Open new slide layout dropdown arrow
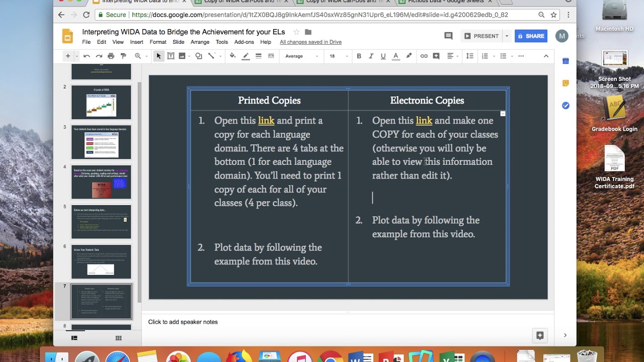 pyautogui.click(x=76, y=56)
